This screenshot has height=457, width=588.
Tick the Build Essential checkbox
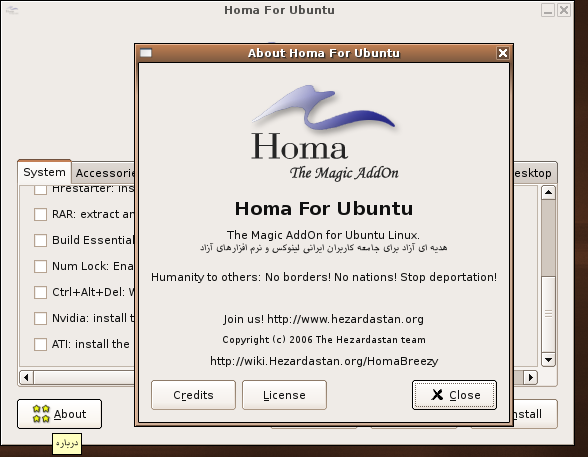pos(40,240)
